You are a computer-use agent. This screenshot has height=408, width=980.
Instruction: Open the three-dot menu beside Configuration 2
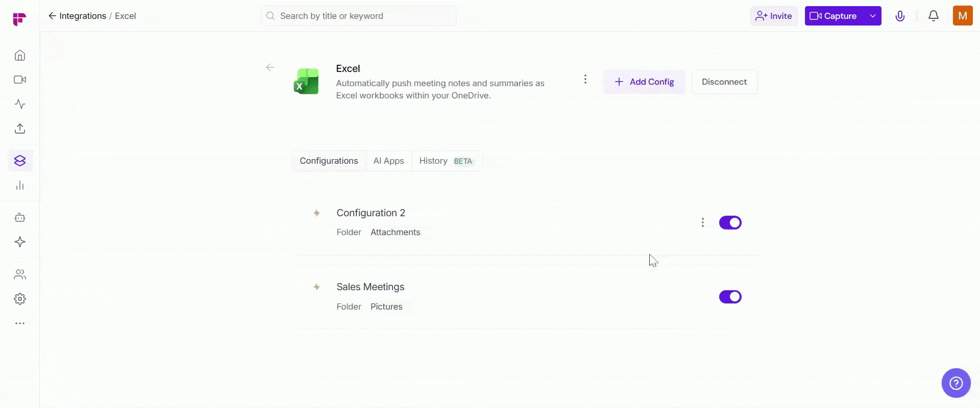point(703,222)
